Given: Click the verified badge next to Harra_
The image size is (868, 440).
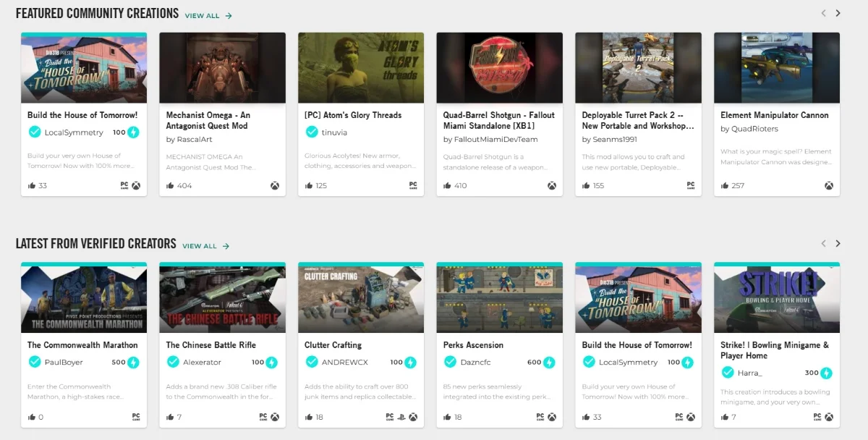Looking at the screenshot, I should point(728,373).
